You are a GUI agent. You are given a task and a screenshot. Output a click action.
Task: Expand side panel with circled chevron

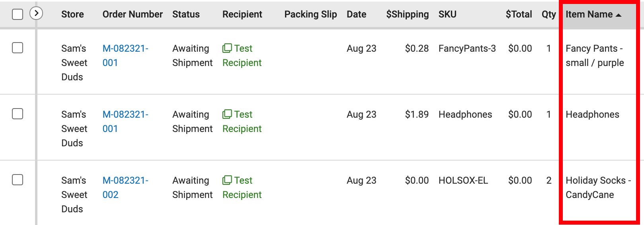pos(36,13)
